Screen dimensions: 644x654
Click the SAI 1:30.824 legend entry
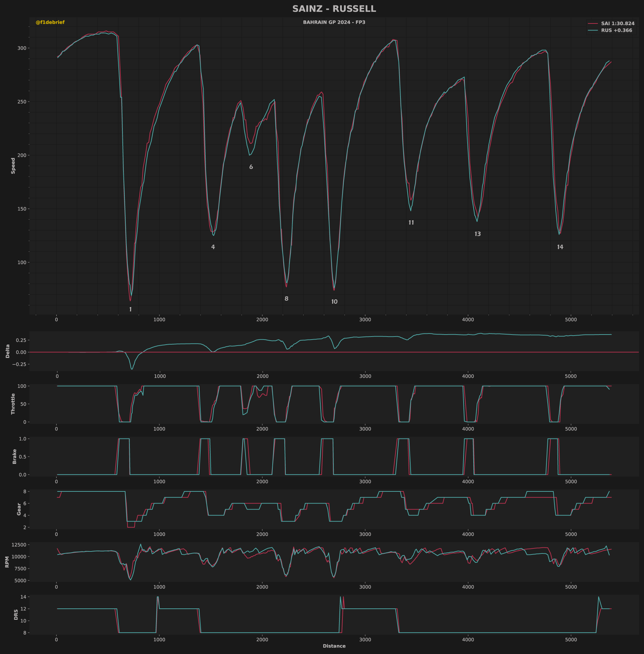[617, 24]
